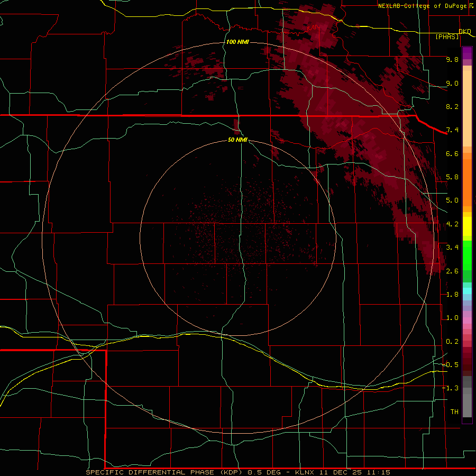The width and height of the screenshot is (476, 476).
Task: Click the yellow segment of the color scale
Action: [467, 226]
